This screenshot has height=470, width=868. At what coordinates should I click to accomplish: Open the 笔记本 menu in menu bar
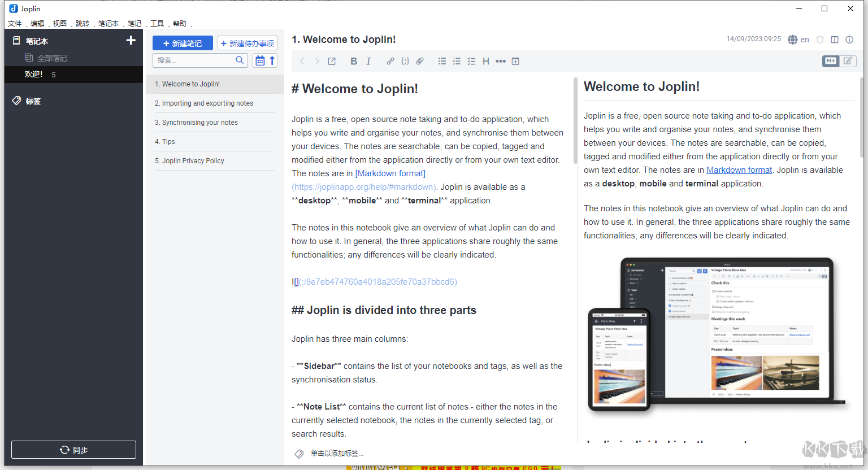[108, 23]
